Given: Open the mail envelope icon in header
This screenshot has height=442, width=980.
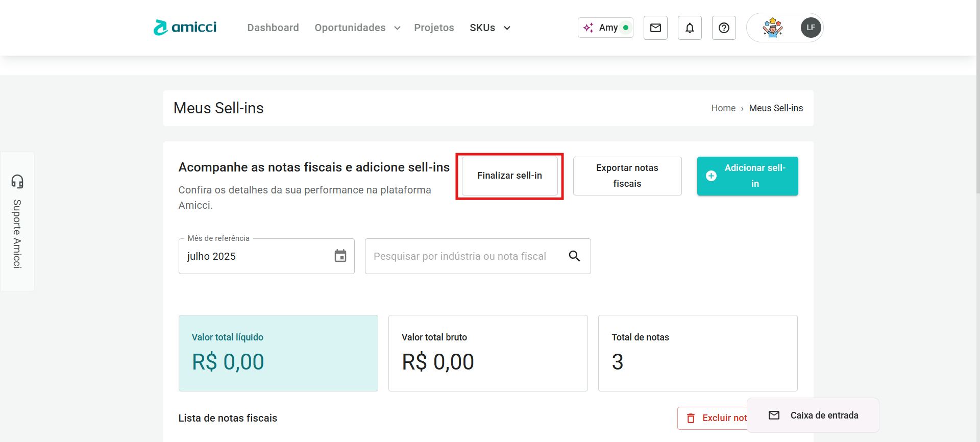Looking at the screenshot, I should (x=655, y=28).
